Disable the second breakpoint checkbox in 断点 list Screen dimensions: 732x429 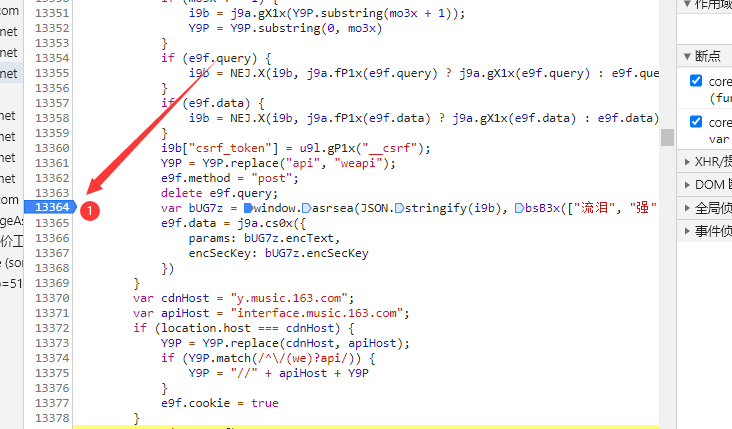click(x=696, y=122)
